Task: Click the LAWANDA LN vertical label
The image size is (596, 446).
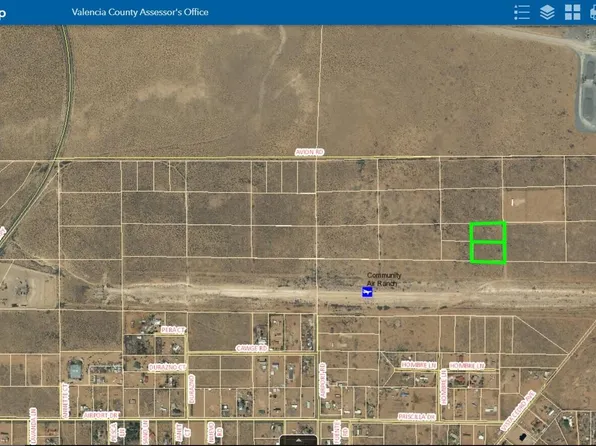Action: [33, 426]
